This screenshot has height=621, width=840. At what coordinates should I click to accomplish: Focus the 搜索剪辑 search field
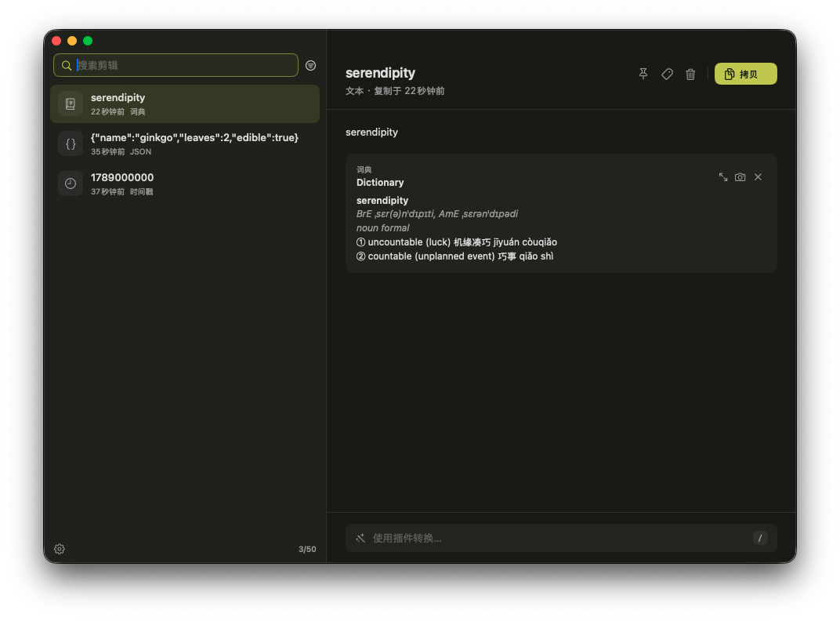tap(176, 65)
